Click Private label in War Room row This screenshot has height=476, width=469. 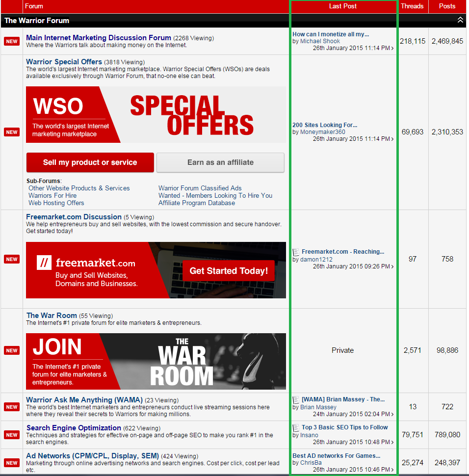tap(342, 350)
